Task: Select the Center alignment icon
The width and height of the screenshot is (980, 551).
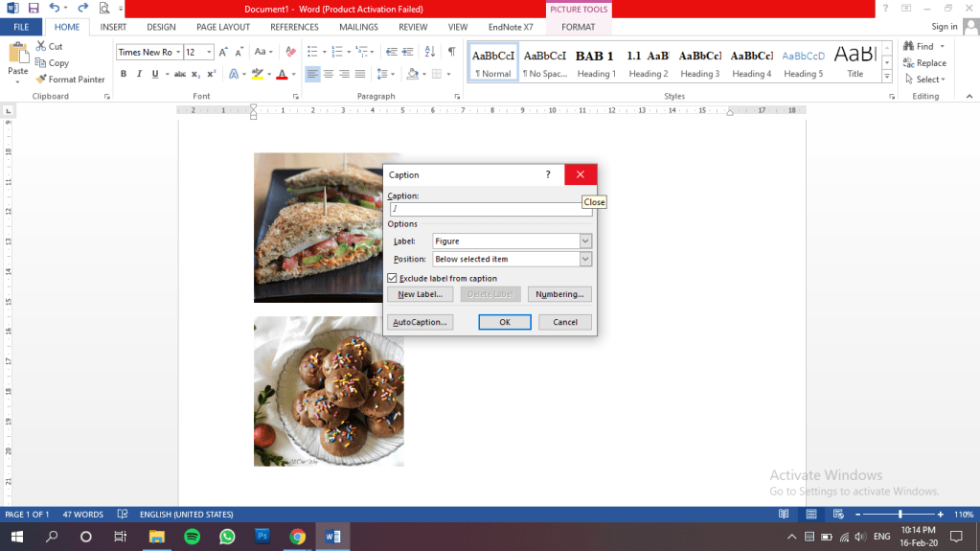Action: pyautogui.click(x=329, y=74)
